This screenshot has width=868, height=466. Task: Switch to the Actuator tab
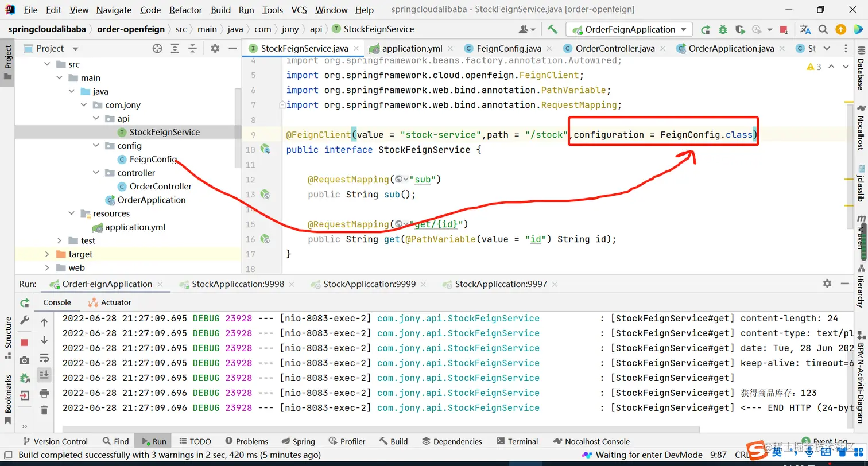click(110, 302)
